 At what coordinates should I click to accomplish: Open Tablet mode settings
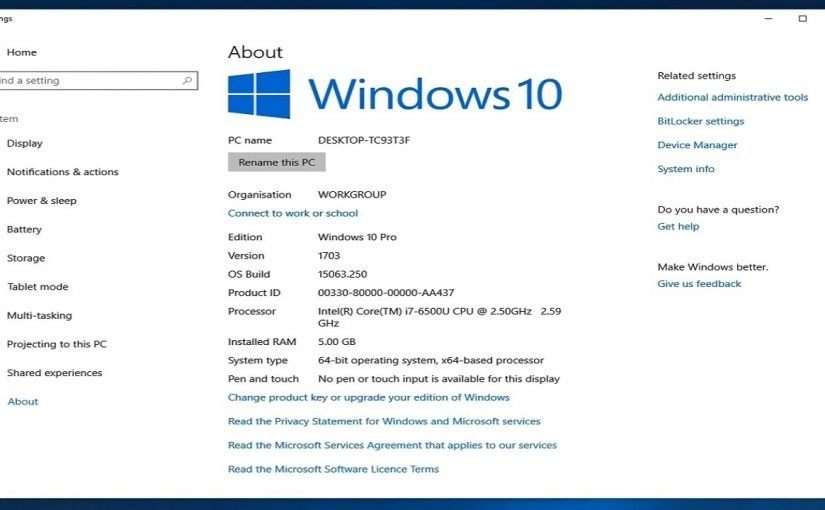click(x=38, y=287)
